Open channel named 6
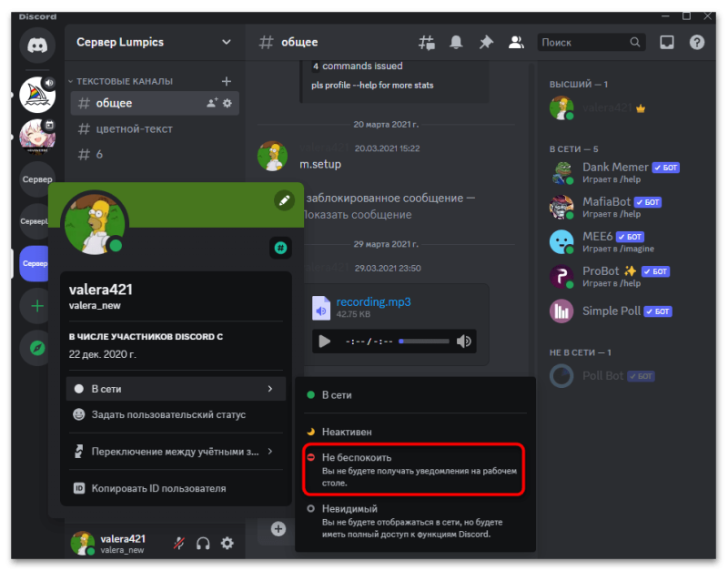 pos(155,154)
